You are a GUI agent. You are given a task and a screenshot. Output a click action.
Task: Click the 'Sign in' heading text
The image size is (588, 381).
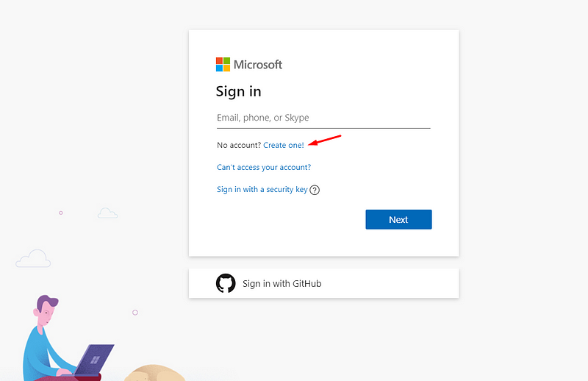point(238,92)
